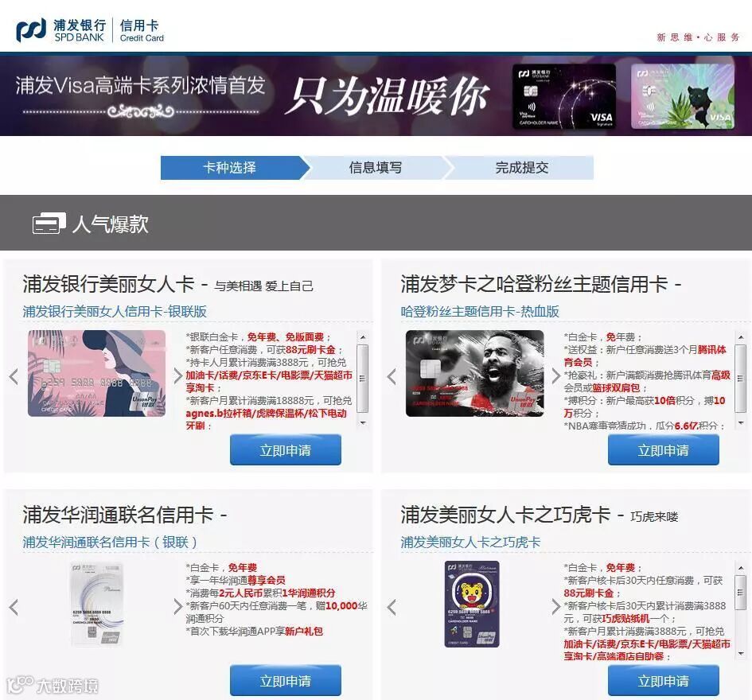Show previous image for 华润通联名 card

[x=14, y=607]
